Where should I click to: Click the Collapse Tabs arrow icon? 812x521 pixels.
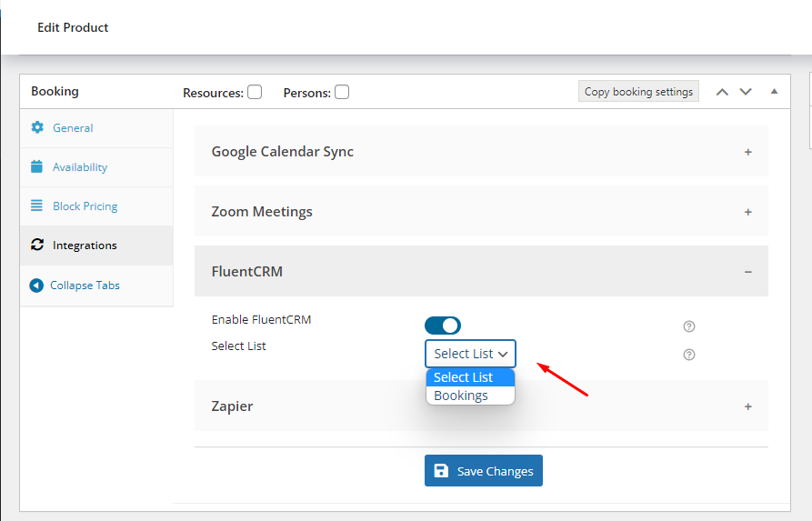36,286
